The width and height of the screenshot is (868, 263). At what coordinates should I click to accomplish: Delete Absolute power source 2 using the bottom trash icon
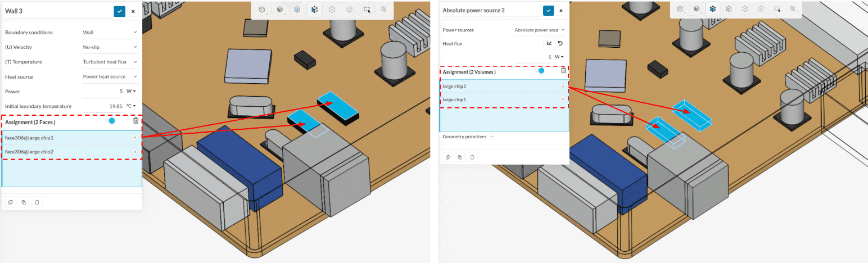pos(472,157)
